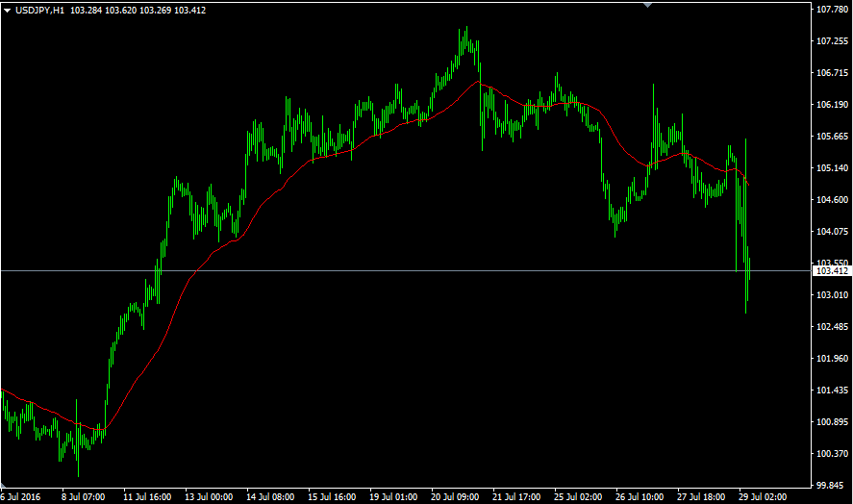This screenshot has height=504, width=853.
Task: Click the 105.665 price axis label
Action: click(833, 137)
